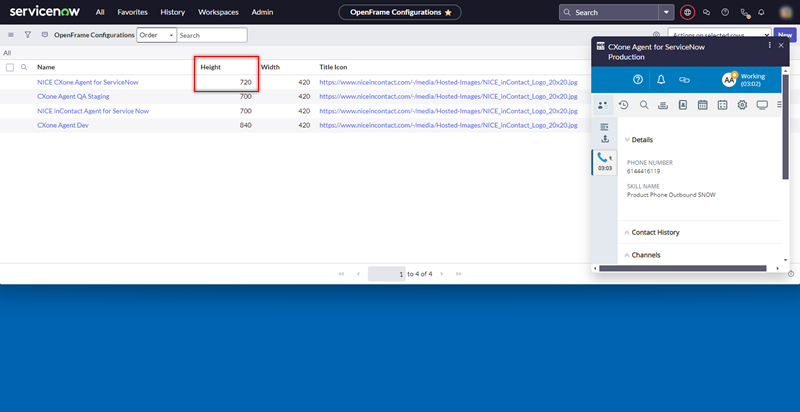Image resolution: width=800 pixels, height=412 pixels.
Task: Sort by the Name column header
Action: click(x=46, y=67)
